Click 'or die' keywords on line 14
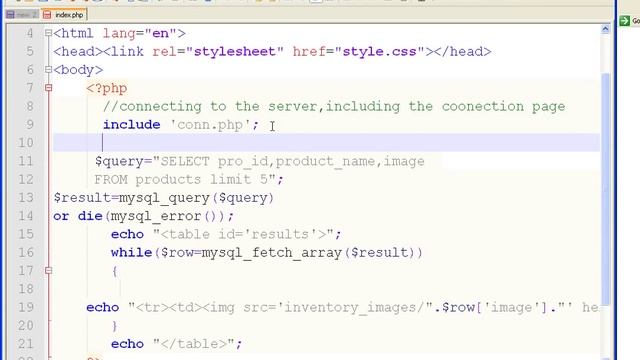The width and height of the screenshot is (640, 360). coord(78,216)
